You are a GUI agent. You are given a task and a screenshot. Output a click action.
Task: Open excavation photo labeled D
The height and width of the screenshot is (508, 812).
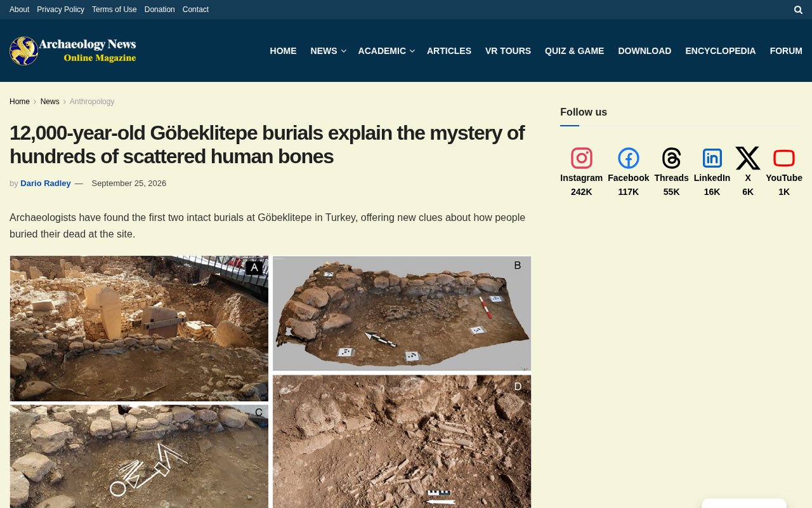(402, 441)
